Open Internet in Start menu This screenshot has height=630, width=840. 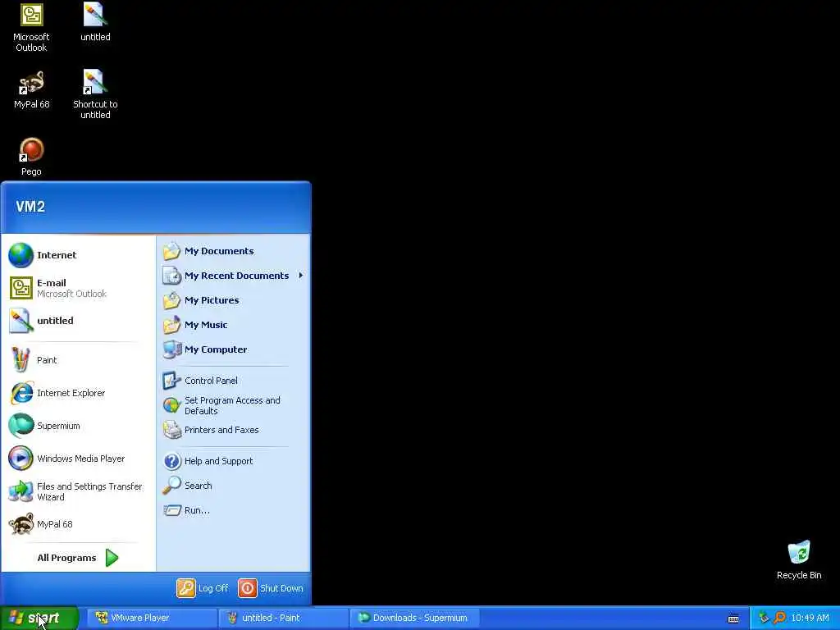79,255
